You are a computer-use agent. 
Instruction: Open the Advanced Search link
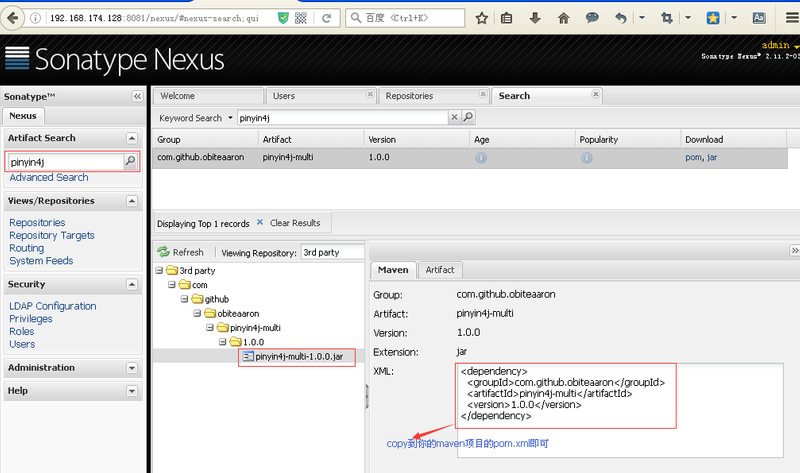pyautogui.click(x=49, y=178)
